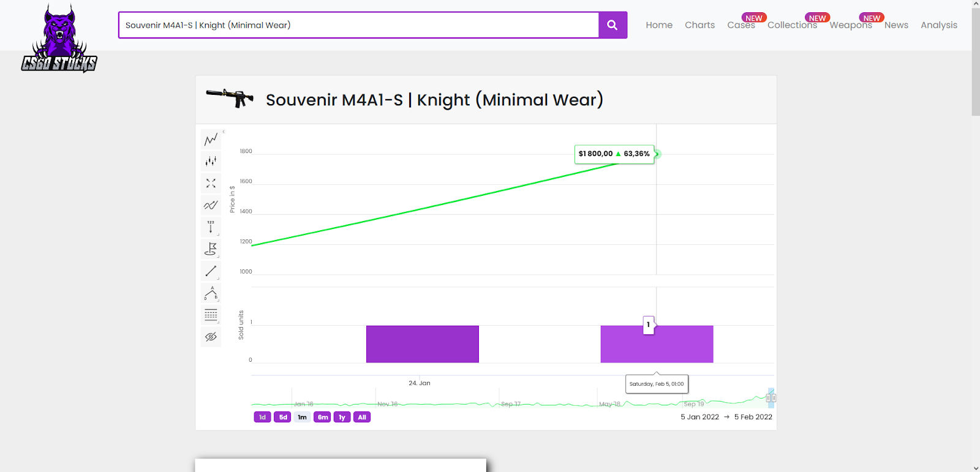Set chart range to 1y
Image resolution: width=980 pixels, height=472 pixels.
pos(342,417)
